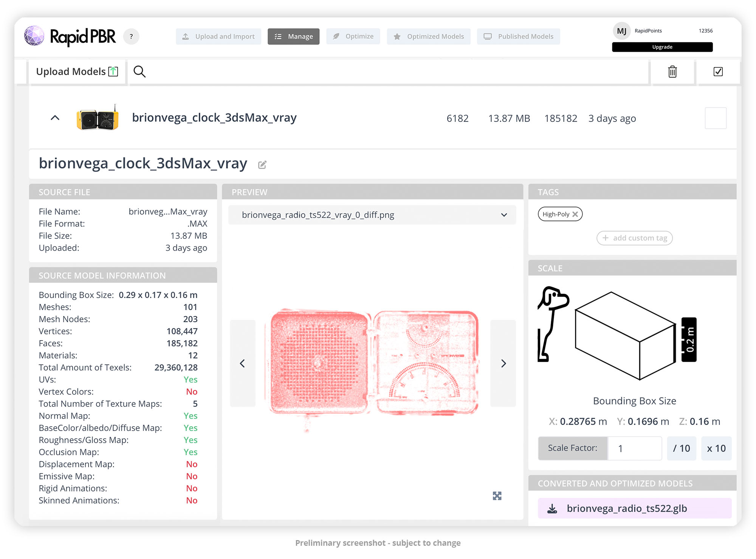Click the Bounding Box Size value 0.29 x 0.17 x 0.16 m
Image resolution: width=756 pixels, height=559 pixels.
[x=158, y=295]
